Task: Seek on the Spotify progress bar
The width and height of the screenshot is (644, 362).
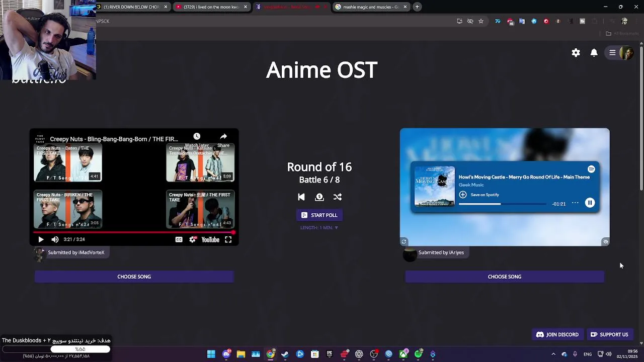Action: click(502, 204)
